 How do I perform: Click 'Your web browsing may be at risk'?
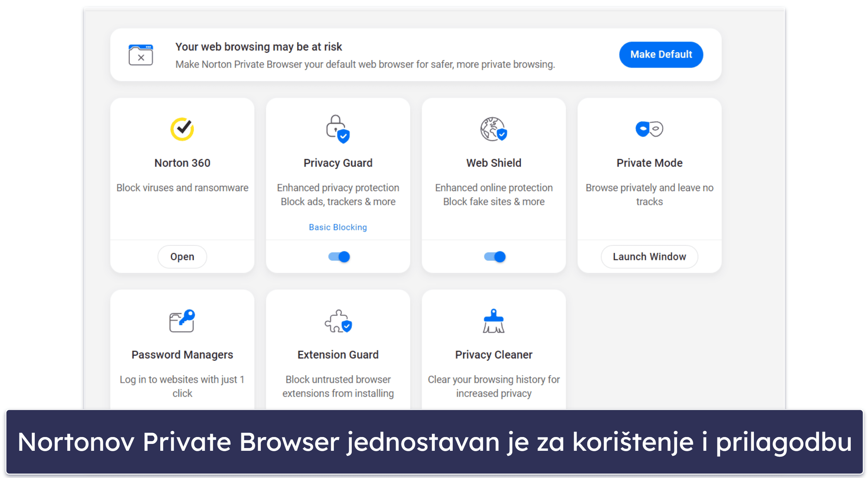point(258,47)
